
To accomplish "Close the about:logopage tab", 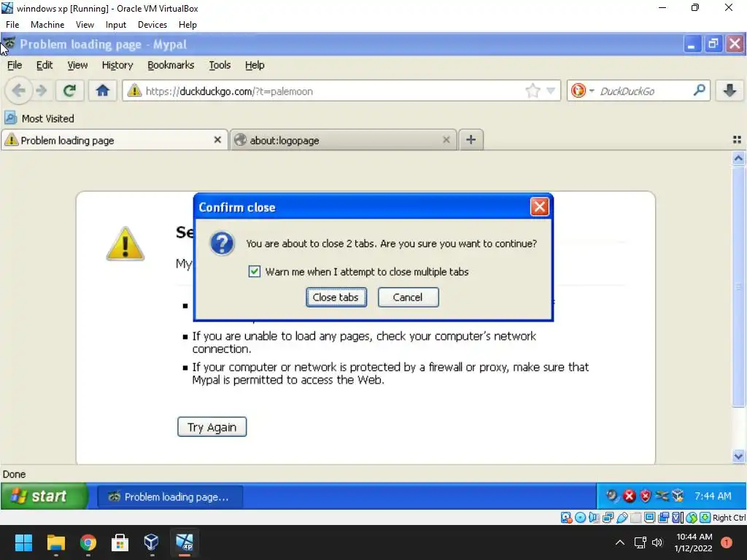I will [446, 140].
